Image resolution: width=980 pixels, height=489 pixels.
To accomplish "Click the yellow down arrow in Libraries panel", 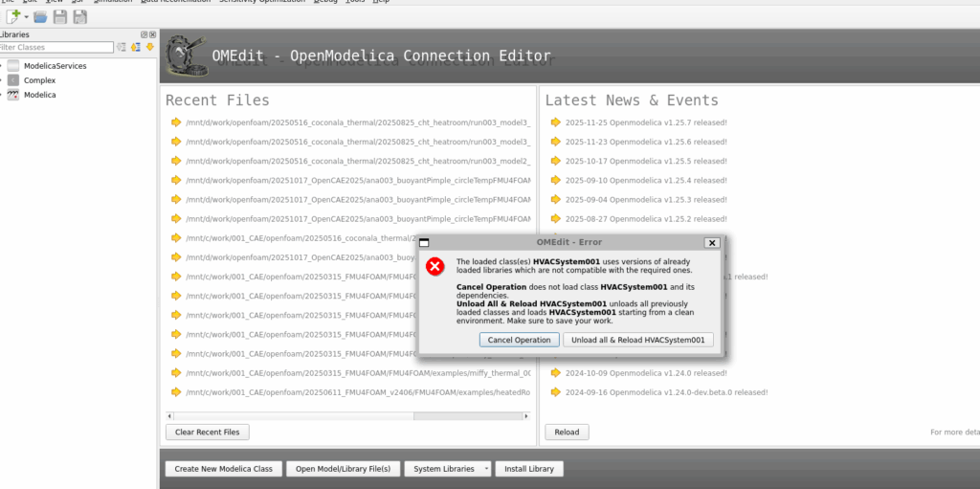I will 150,47.
